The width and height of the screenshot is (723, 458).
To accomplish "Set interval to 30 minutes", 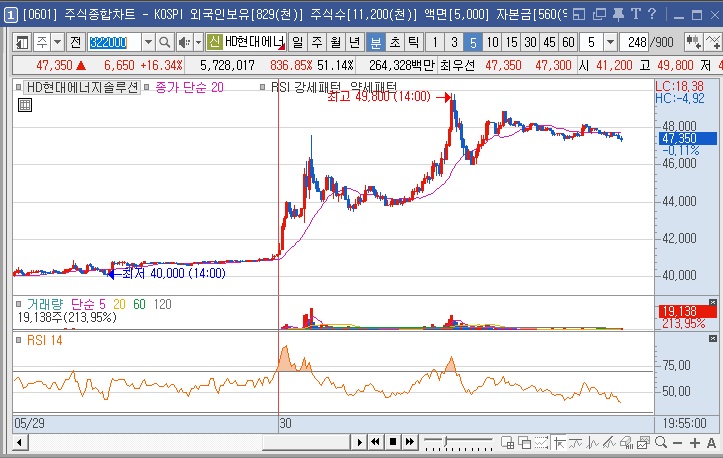I will [530, 43].
